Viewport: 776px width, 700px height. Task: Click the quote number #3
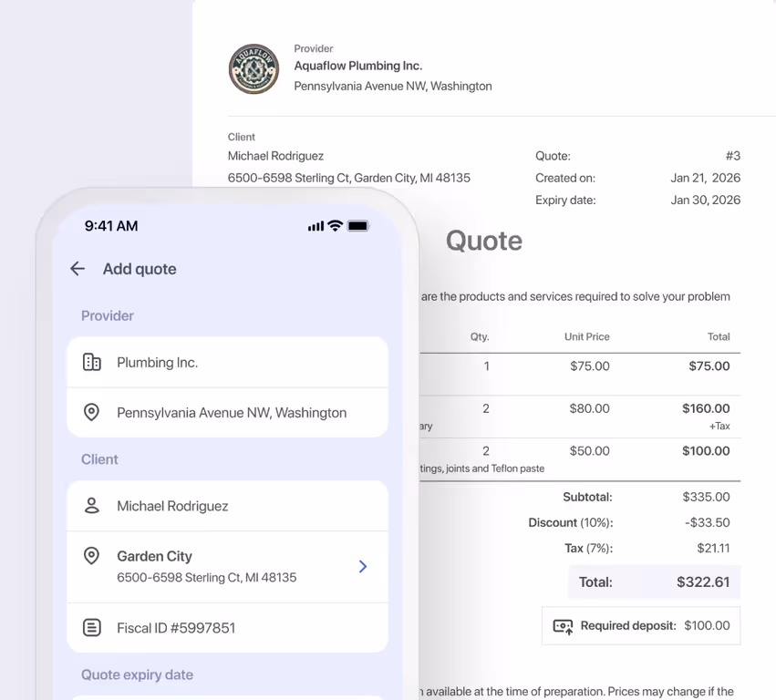(733, 156)
